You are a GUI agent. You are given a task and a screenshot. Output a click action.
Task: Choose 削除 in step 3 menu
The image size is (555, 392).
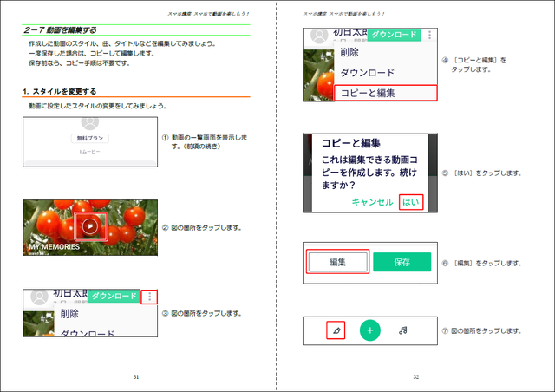(69, 314)
